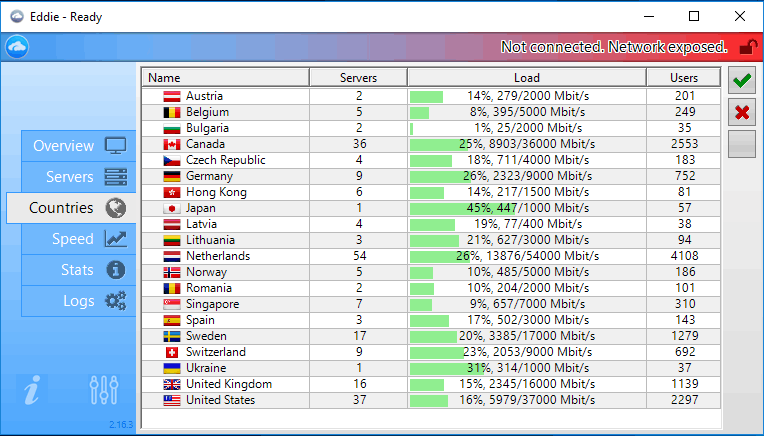The width and height of the screenshot is (764, 436).
Task: Select the 'Austria' country name
Action: pos(204,96)
